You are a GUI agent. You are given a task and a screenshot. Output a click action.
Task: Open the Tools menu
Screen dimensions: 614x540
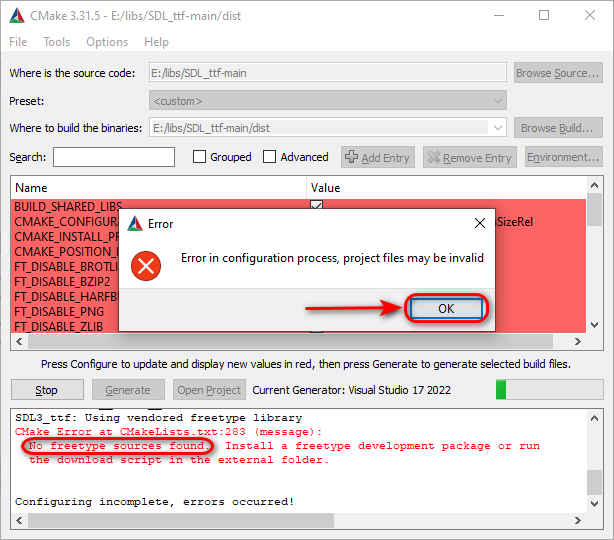[x=56, y=42]
